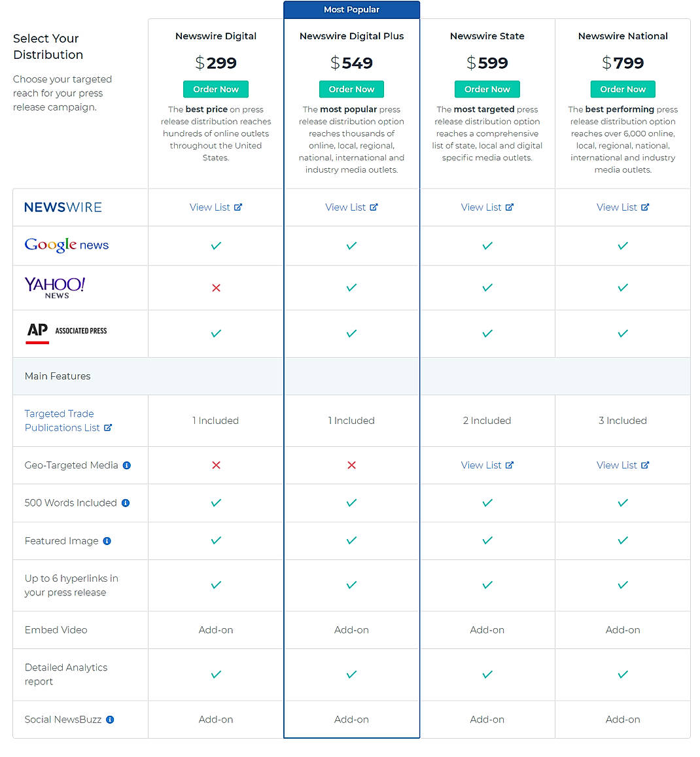Order Now for Newswire Digital plan

coord(216,90)
